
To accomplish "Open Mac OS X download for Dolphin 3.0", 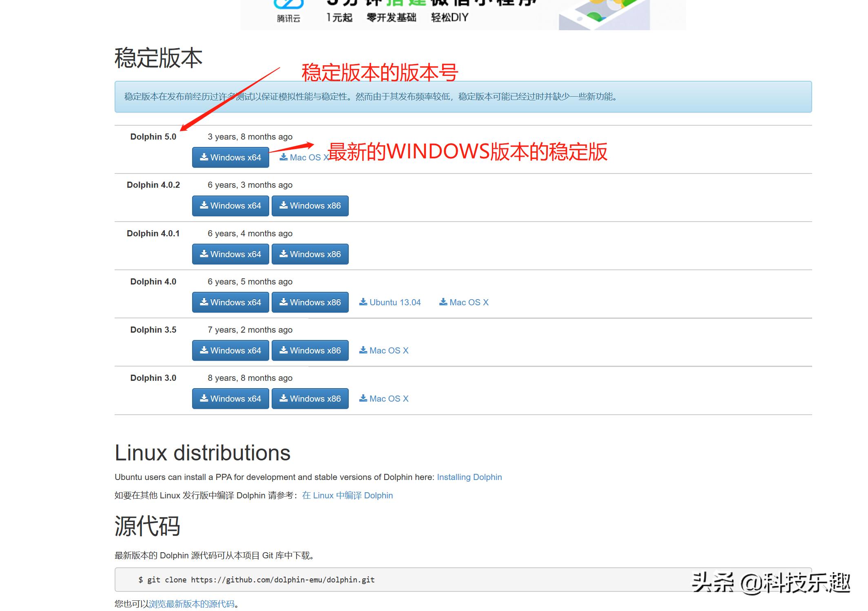I will [389, 398].
